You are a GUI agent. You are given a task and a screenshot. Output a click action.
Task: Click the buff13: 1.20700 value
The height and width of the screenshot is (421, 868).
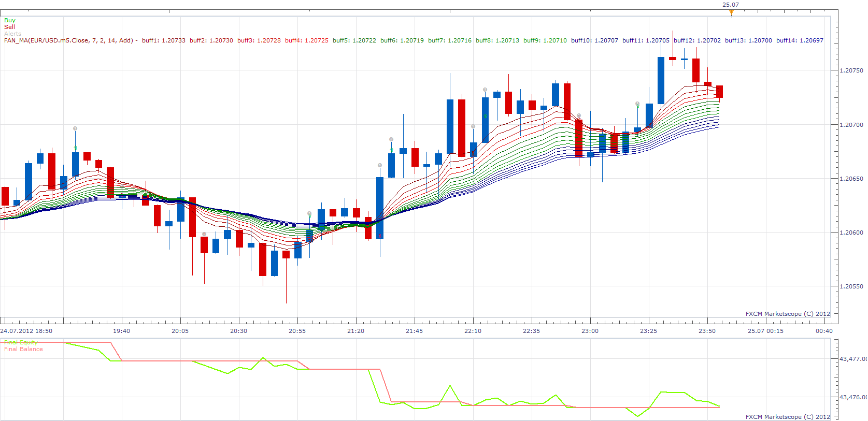(x=748, y=40)
